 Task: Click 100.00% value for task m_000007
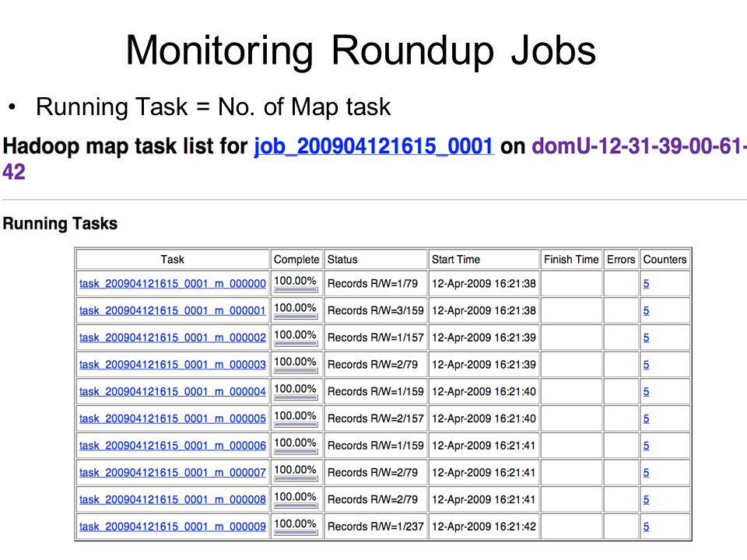click(296, 470)
